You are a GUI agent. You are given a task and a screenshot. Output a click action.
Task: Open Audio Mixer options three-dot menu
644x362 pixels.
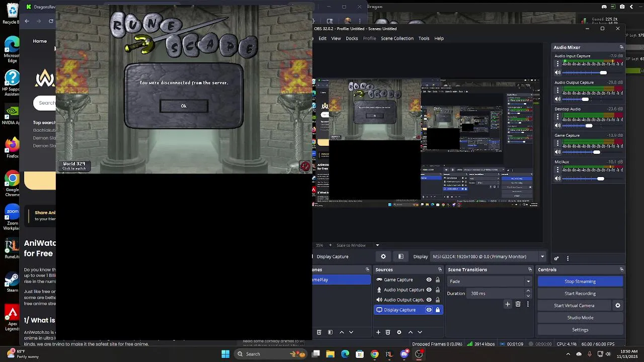568,258
